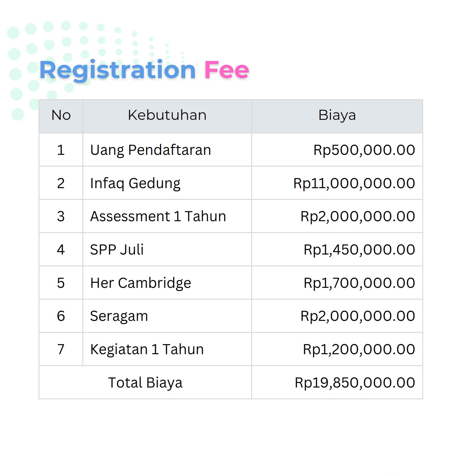Select the No column header
This screenshot has width=453, height=476.
pos(61,115)
